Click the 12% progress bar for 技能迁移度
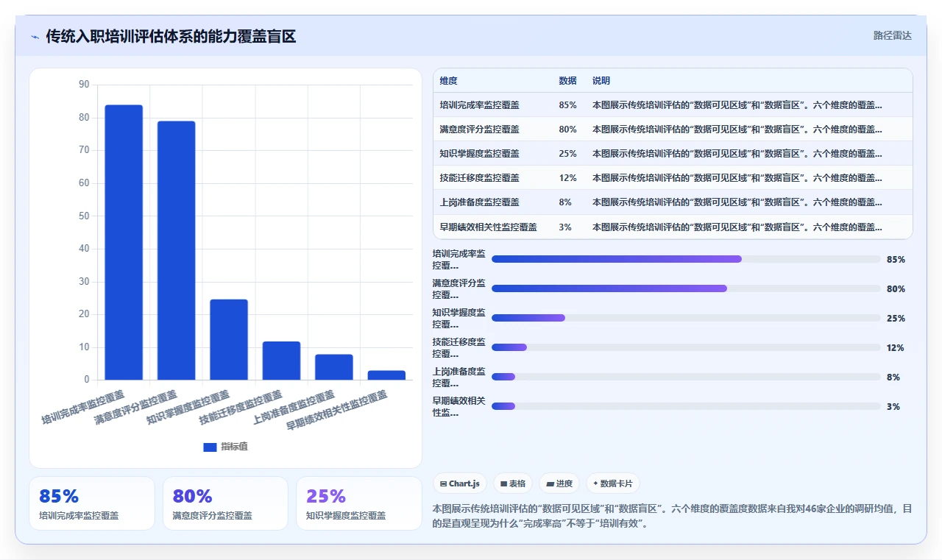 [686, 347]
